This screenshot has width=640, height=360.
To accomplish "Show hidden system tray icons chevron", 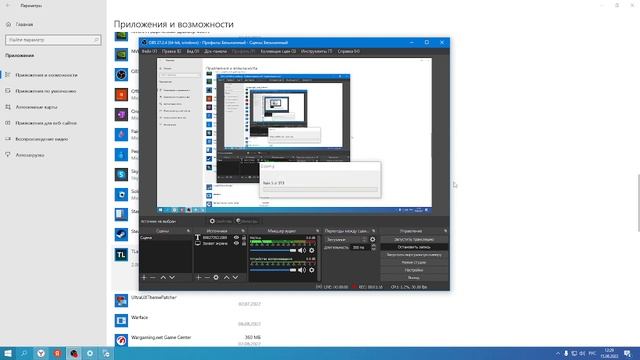I will click(558, 353).
